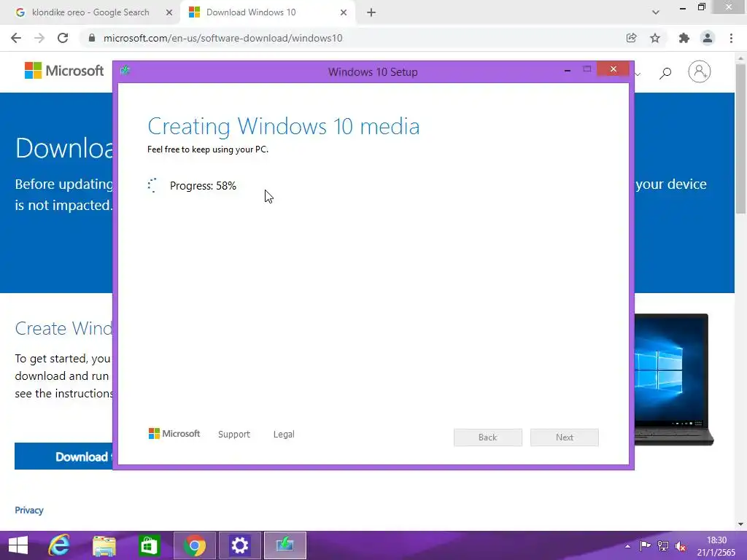The width and height of the screenshot is (747, 560).
Task: Click Windows 10 Setup title bar icon
Action: [x=125, y=71]
